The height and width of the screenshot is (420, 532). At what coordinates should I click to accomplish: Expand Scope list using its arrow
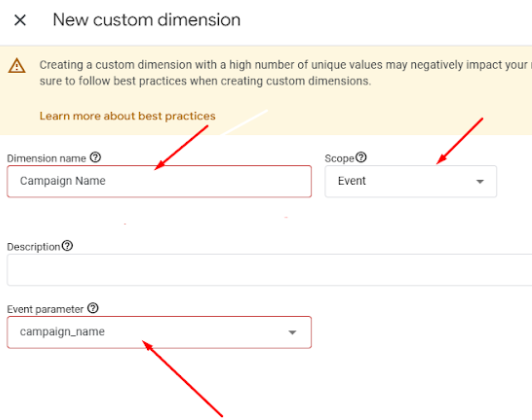point(480,182)
